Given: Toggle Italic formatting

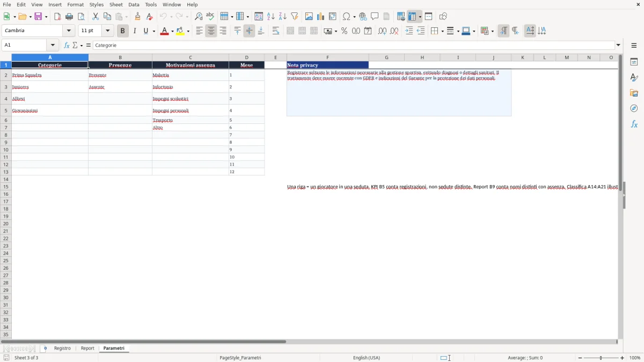Looking at the screenshot, I should click(135, 31).
